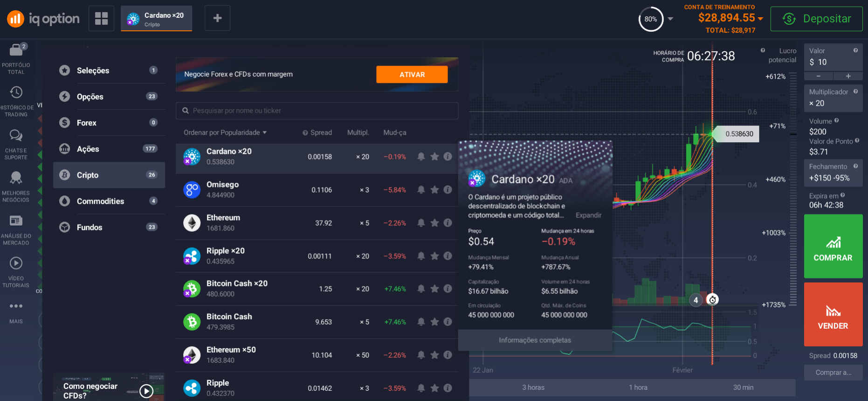Click the purchase-time clock marker on chart
This screenshot has width=868, height=401.
pyautogui.click(x=712, y=300)
